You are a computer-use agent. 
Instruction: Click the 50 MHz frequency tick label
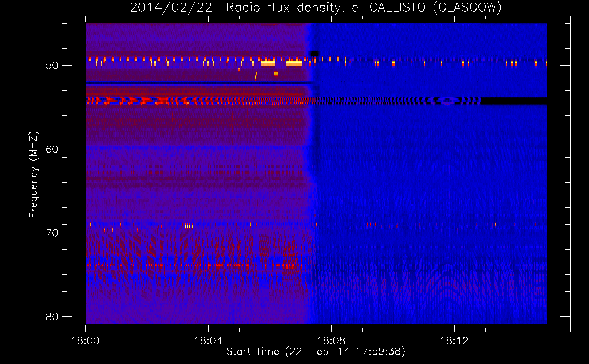point(52,66)
